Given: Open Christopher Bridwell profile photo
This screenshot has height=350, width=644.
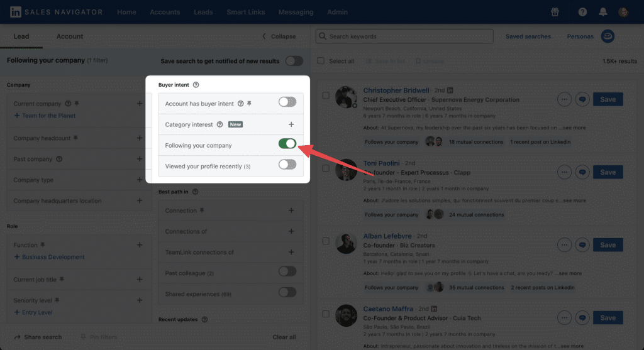Looking at the screenshot, I should pos(346,97).
